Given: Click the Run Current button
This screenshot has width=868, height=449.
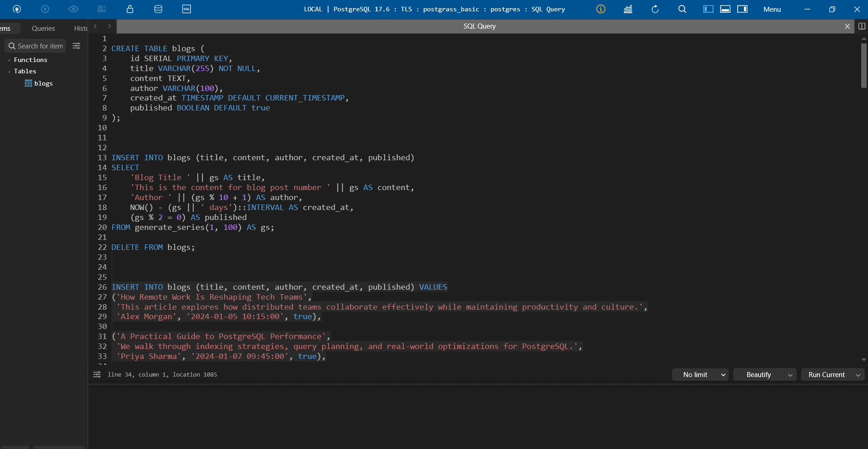Looking at the screenshot, I should point(827,374).
